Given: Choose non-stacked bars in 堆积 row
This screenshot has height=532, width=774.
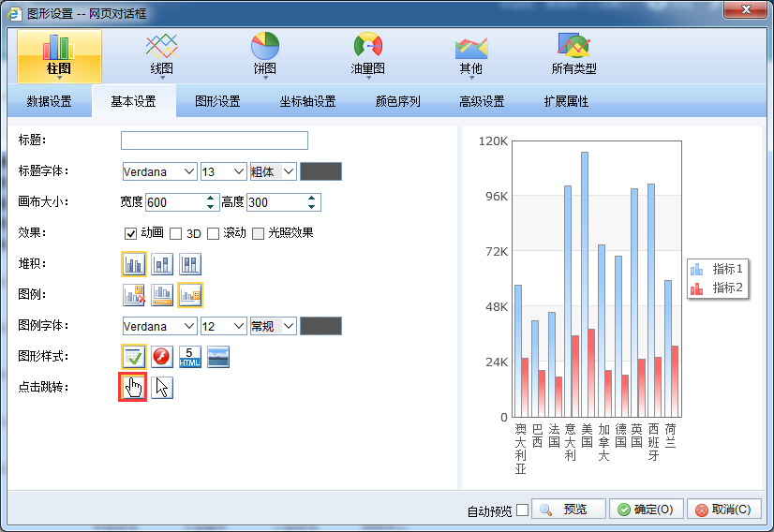Looking at the screenshot, I should coord(134,264).
